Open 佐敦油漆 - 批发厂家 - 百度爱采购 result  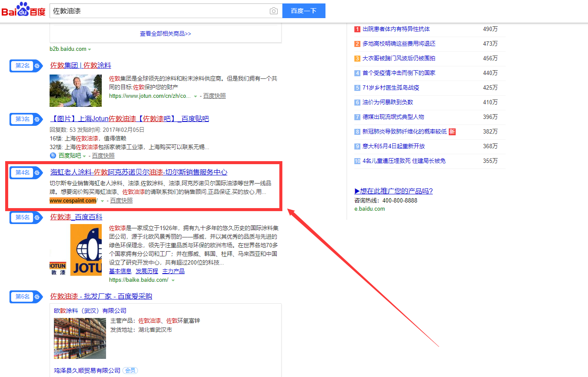click(x=101, y=296)
